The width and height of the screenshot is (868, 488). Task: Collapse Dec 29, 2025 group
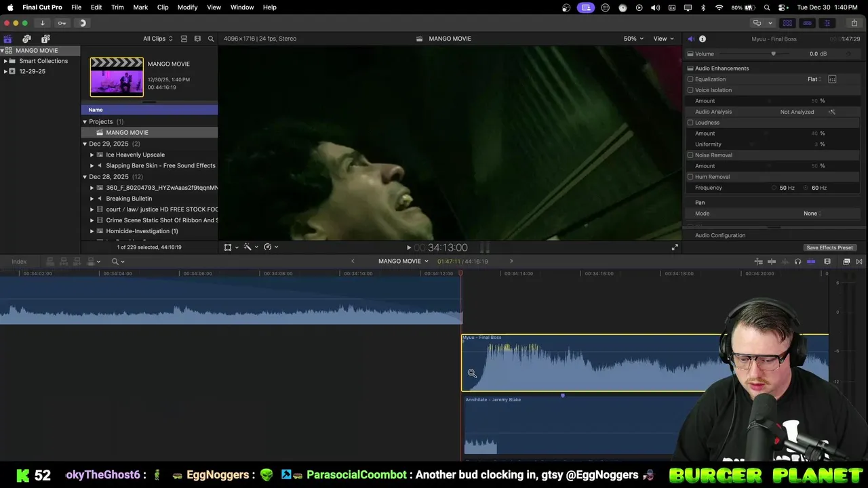(x=85, y=144)
